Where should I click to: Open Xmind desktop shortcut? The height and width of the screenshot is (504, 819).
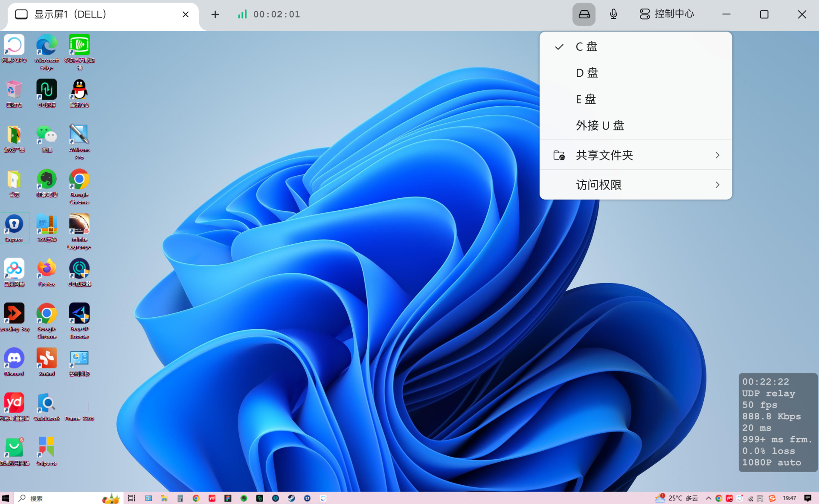[47, 362]
